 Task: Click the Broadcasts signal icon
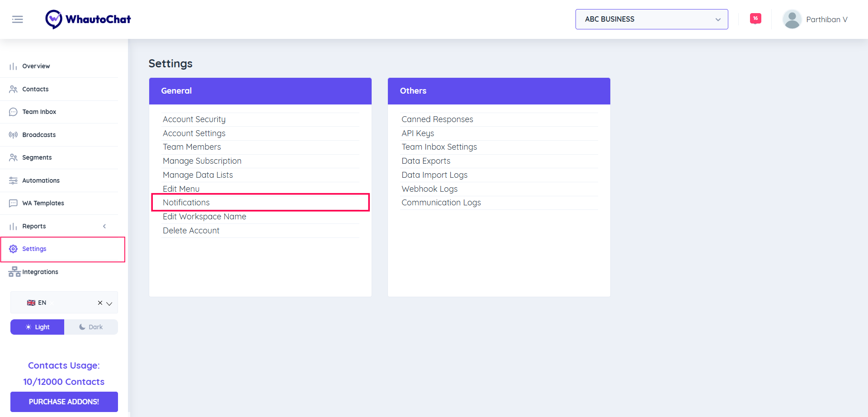click(x=13, y=135)
